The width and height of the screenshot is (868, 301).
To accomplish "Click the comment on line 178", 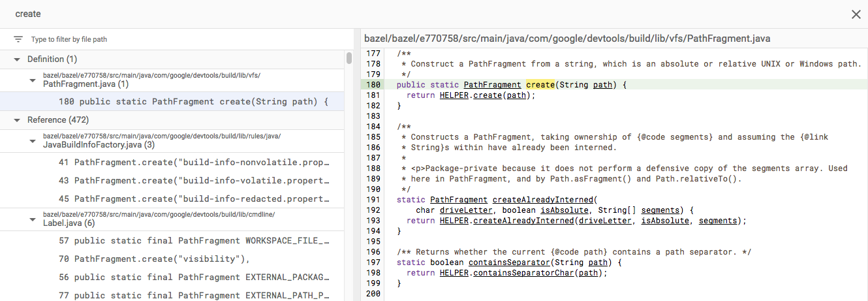I will (631, 64).
